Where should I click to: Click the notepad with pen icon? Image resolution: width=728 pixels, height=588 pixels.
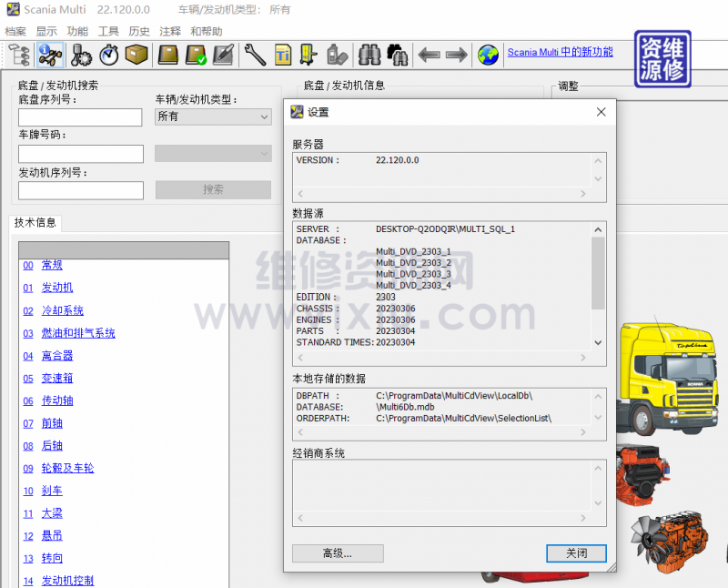(223, 55)
